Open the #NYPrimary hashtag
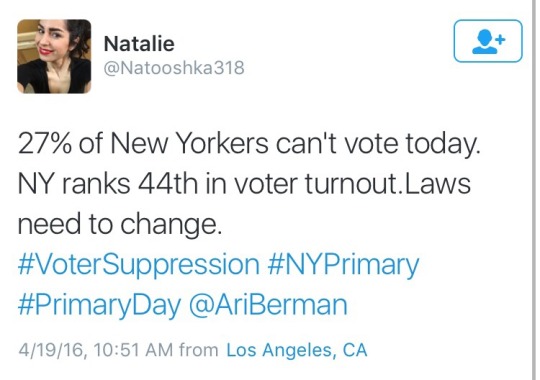540x380 pixels. (x=343, y=265)
